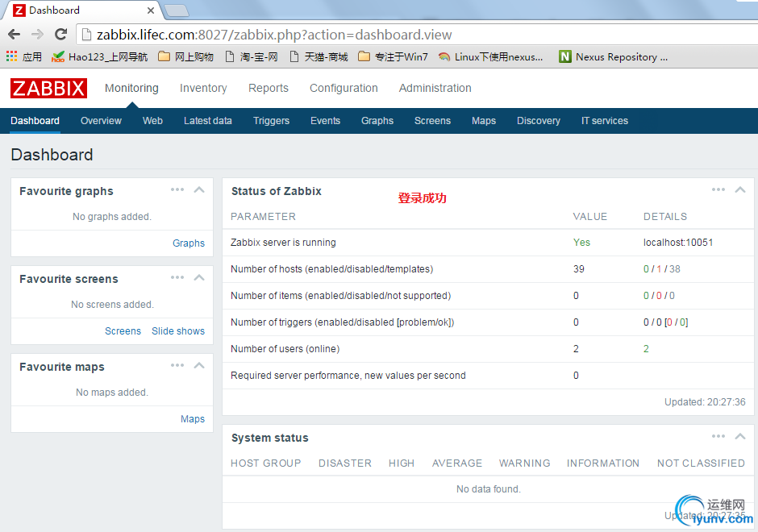Collapse the Favourite screens widget
Screen dimensions: 758x532
tap(199, 278)
